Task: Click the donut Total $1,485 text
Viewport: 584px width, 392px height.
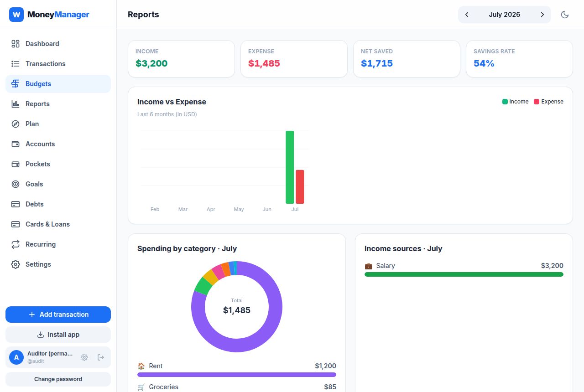Action: (x=237, y=307)
